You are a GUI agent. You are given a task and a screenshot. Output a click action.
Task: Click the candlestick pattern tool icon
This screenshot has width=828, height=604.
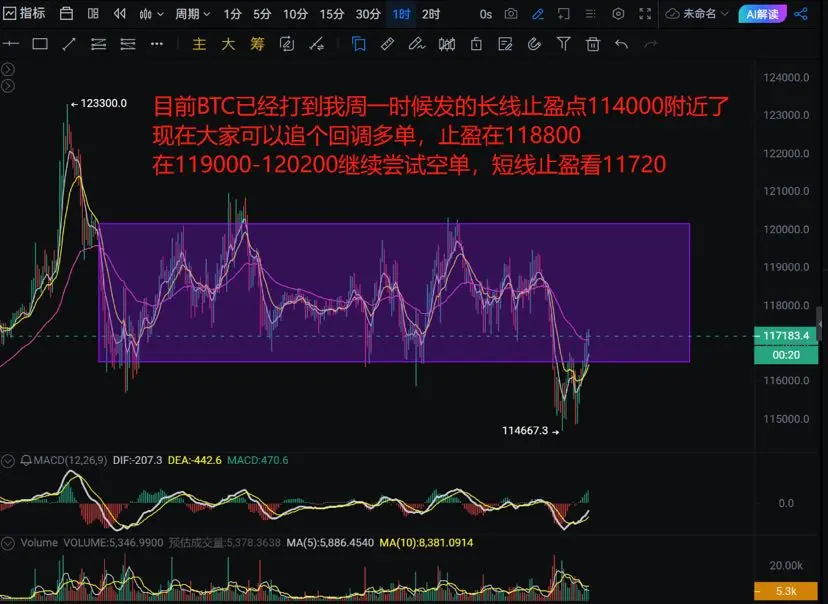click(447, 44)
